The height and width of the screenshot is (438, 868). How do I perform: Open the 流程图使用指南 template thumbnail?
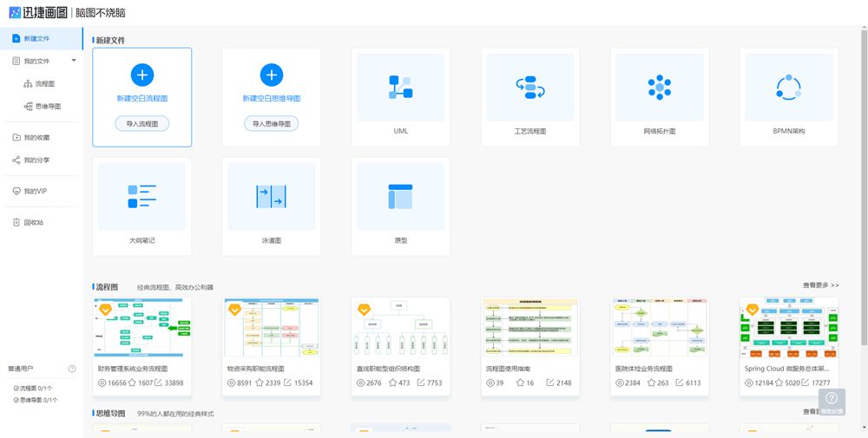click(529, 327)
